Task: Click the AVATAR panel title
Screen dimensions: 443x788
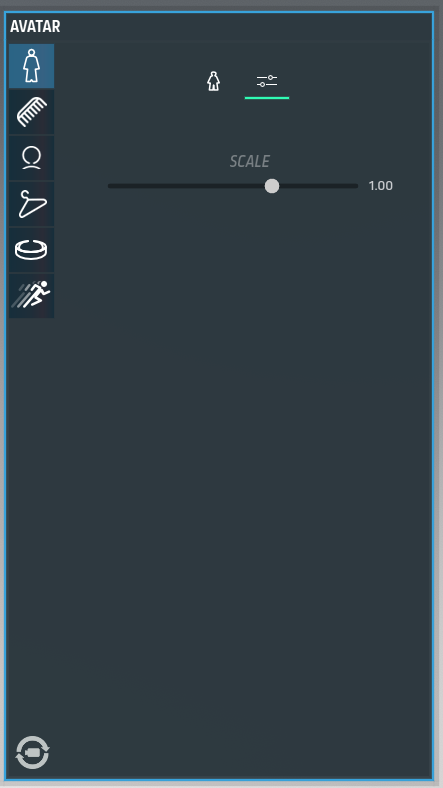Action: pyautogui.click(x=35, y=27)
